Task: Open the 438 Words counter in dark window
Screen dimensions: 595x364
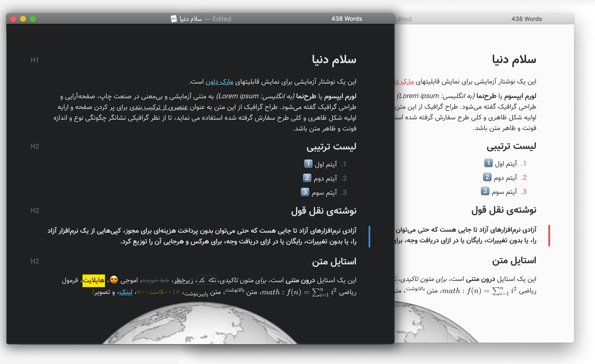Action: (346, 19)
